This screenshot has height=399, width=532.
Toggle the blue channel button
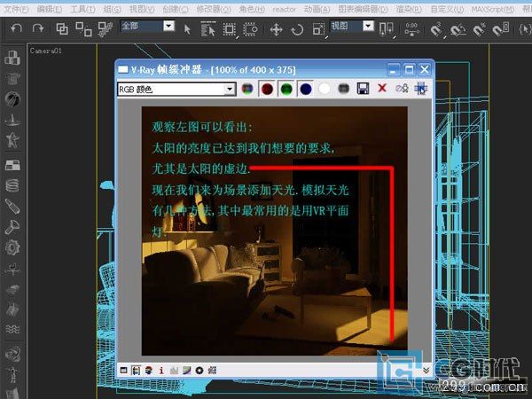point(305,89)
